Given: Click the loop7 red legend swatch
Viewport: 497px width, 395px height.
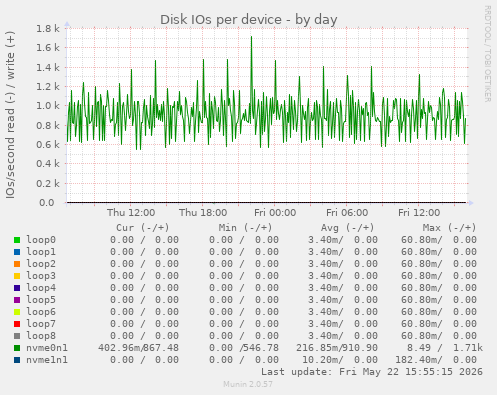Looking at the screenshot, I should click(17, 324).
